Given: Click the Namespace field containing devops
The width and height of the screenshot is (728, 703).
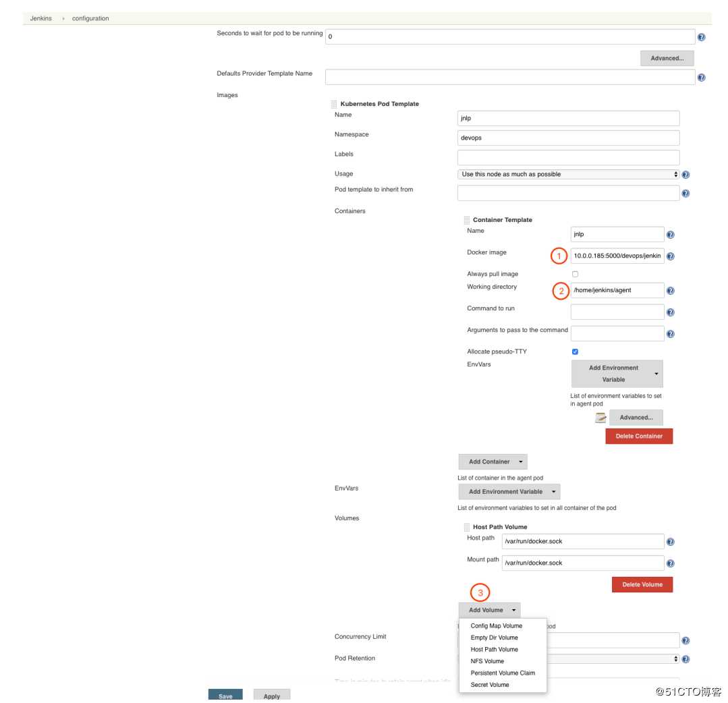Looking at the screenshot, I should 568,138.
